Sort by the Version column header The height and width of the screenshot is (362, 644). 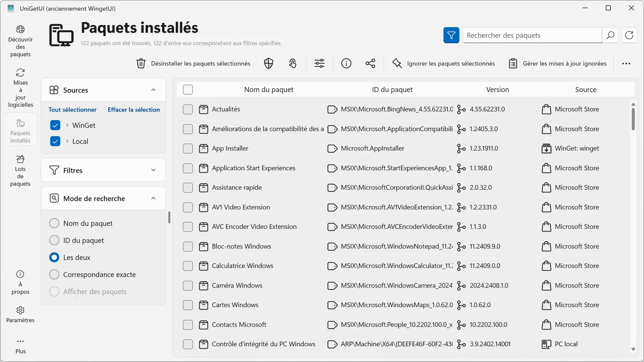click(x=497, y=90)
